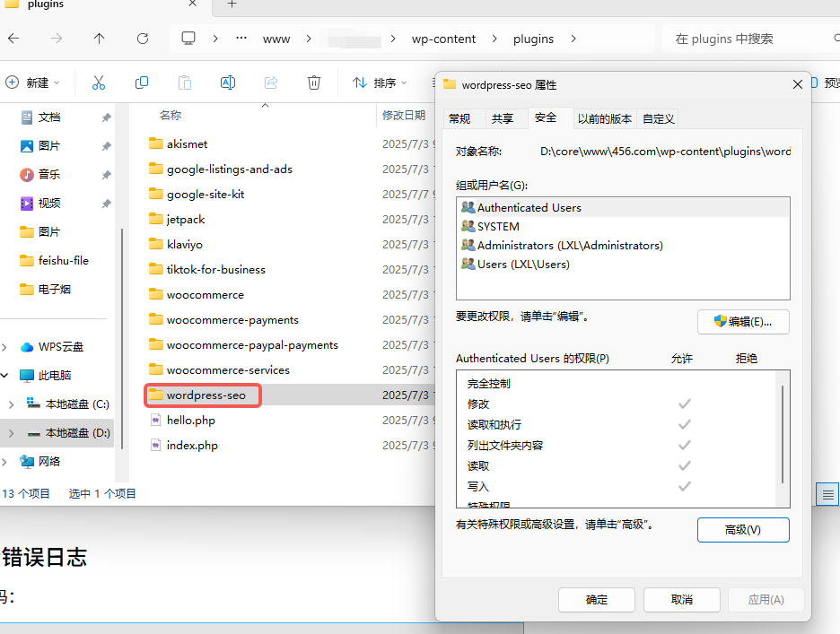This screenshot has width=840, height=634.
Task: Select SYSTEM in the group or user list
Action: click(x=498, y=226)
